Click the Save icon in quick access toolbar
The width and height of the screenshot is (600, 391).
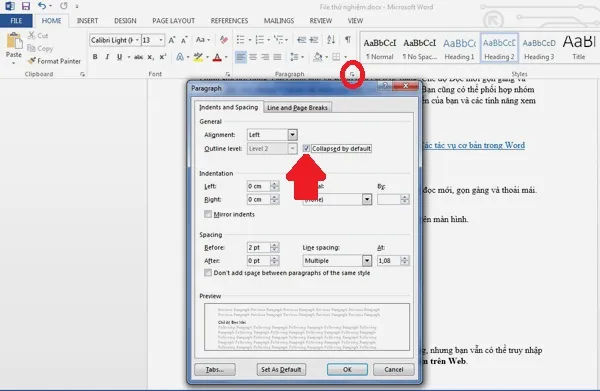click(x=26, y=6)
